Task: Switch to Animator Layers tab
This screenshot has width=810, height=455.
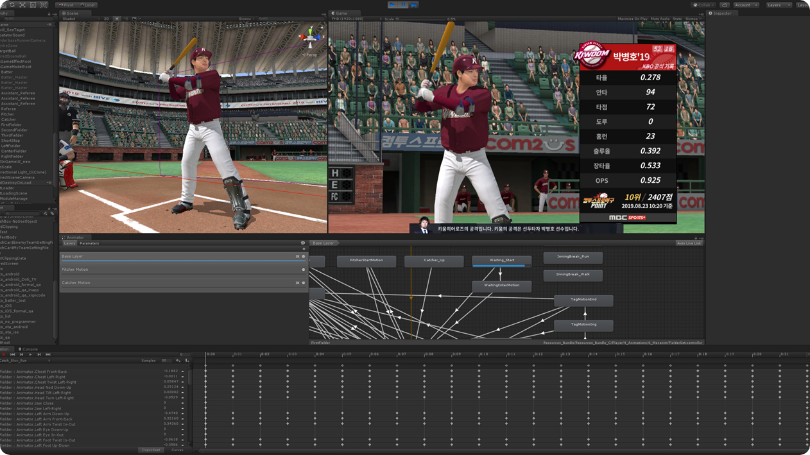Action: [69, 243]
